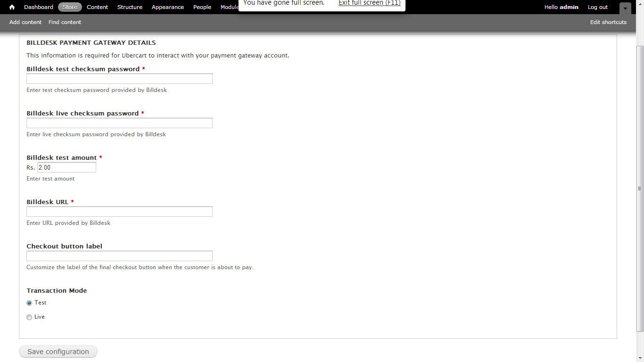
Task: Open the Appearance admin menu
Action: pos(168,7)
